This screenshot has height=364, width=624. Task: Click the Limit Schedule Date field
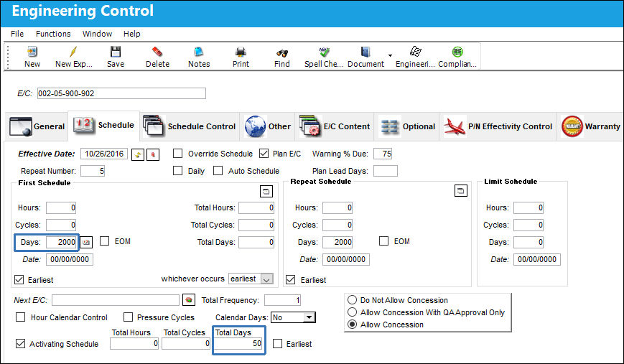(537, 259)
